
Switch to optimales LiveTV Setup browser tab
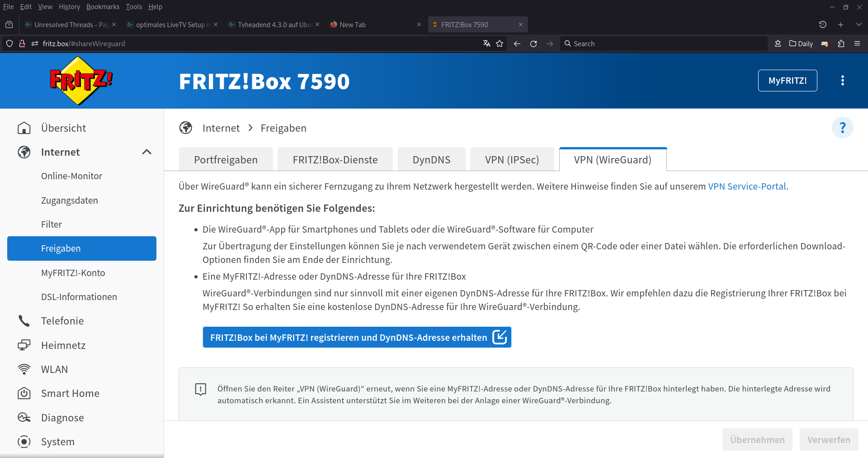(171, 24)
